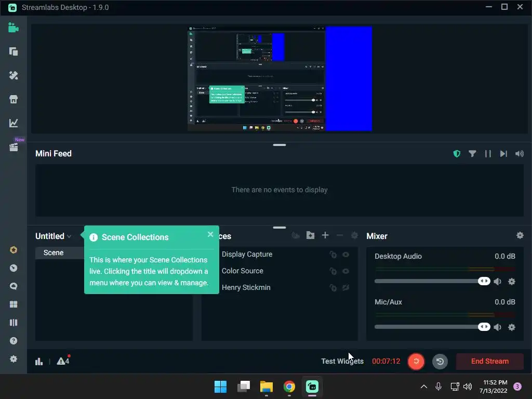Hide the Color Source eye icon
The width and height of the screenshot is (532, 399).
tap(345, 271)
